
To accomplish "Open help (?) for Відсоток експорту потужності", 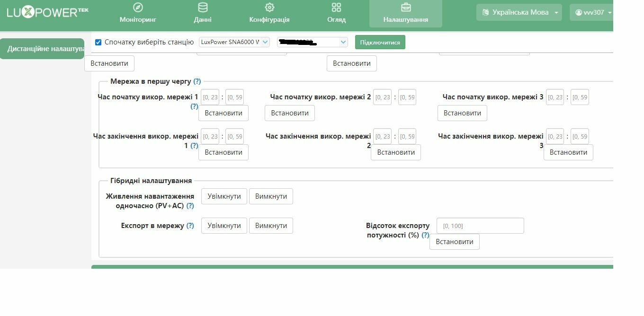I will (x=425, y=235).
